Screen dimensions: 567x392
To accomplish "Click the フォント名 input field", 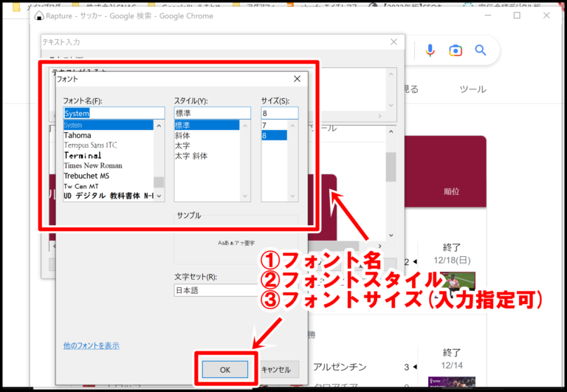I will coord(114,113).
